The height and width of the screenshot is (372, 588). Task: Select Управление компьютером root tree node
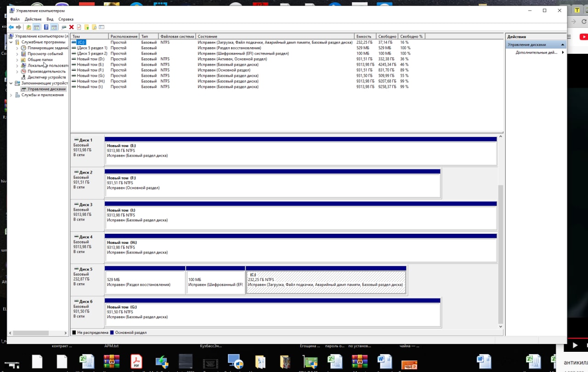coord(39,36)
